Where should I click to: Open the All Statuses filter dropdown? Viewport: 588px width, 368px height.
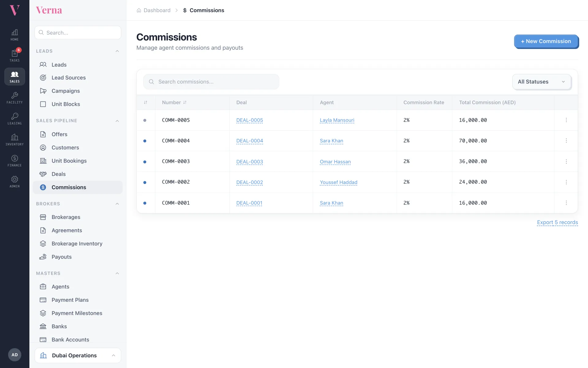541,82
